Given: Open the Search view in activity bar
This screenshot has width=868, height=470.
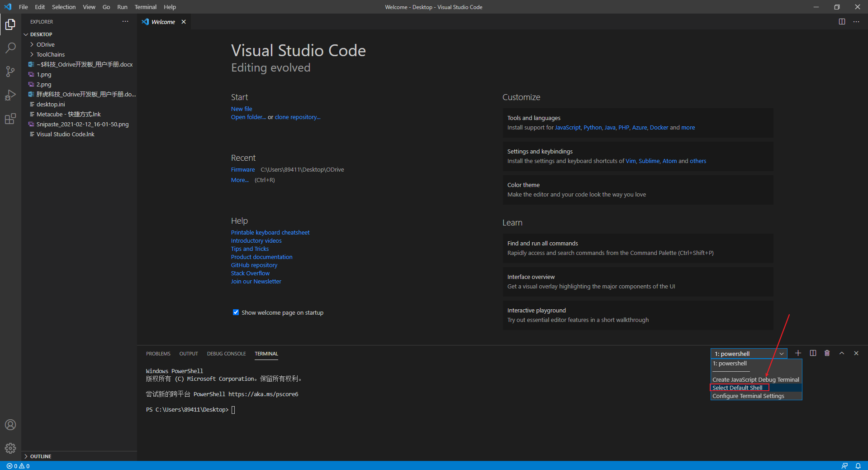Looking at the screenshot, I should click(x=10, y=48).
